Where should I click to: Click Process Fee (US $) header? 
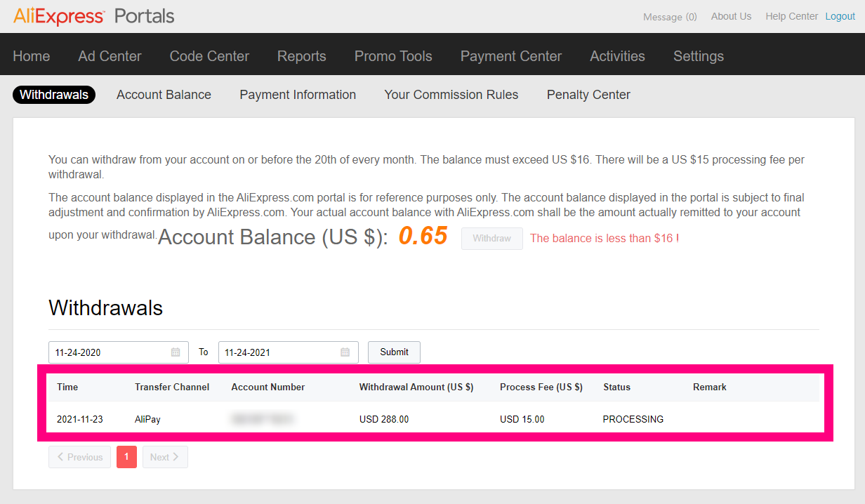click(x=541, y=387)
